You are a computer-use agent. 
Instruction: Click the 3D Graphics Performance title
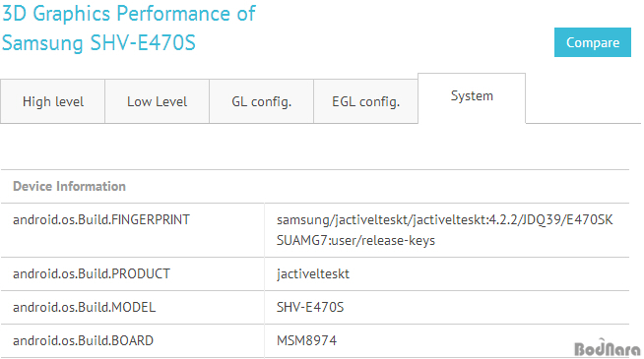(x=129, y=14)
